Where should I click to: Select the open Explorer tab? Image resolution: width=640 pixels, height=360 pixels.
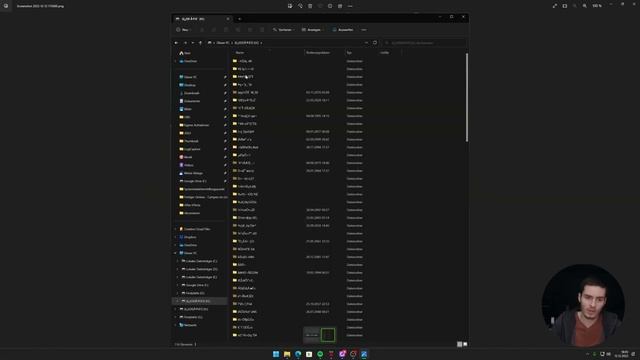point(202,19)
